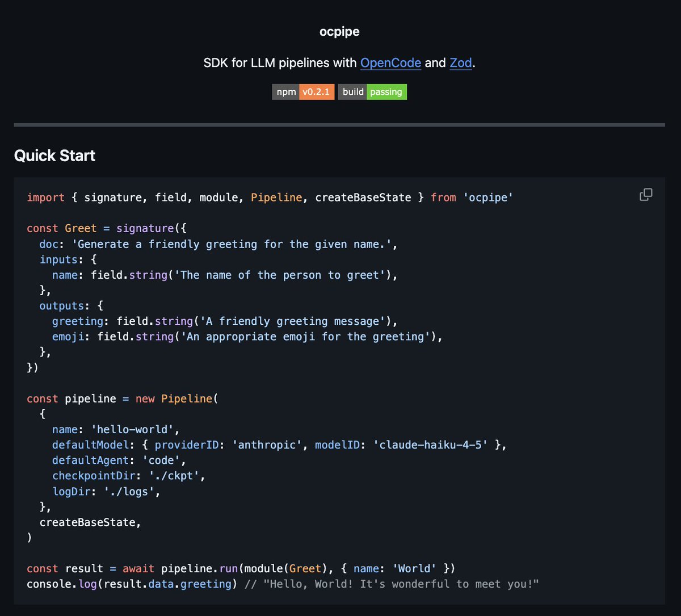Open the OpenCode link

click(390, 62)
